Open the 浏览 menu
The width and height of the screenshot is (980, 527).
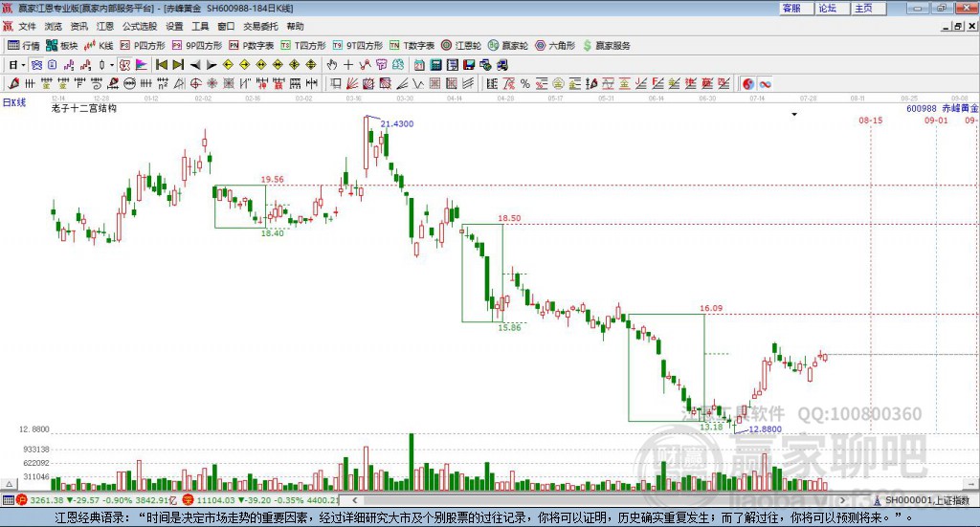click(x=54, y=26)
